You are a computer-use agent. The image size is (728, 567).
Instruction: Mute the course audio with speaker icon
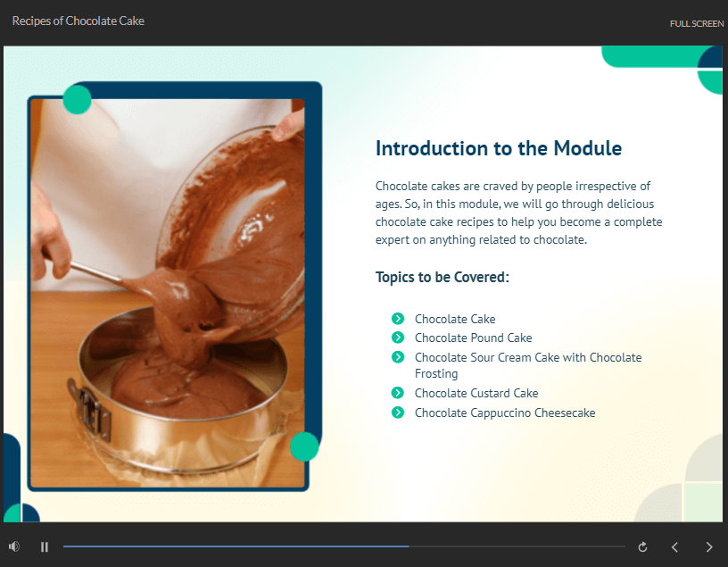click(x=14, y=546)
